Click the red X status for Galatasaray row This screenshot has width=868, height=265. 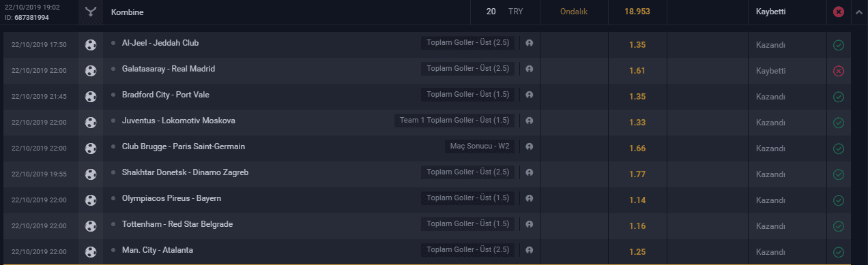839,71
